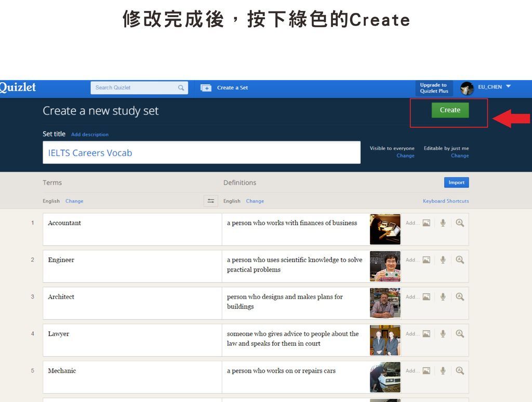Click the Engineer definition text
Viewport: 532px width, 402px height.
point(295,265)
